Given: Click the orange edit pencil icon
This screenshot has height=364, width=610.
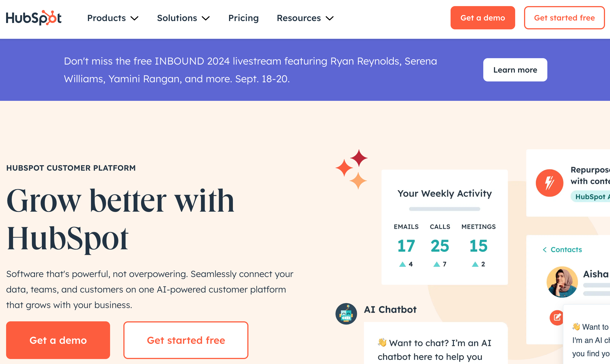Looking at the screenshot, I should [x=557, y=317].
